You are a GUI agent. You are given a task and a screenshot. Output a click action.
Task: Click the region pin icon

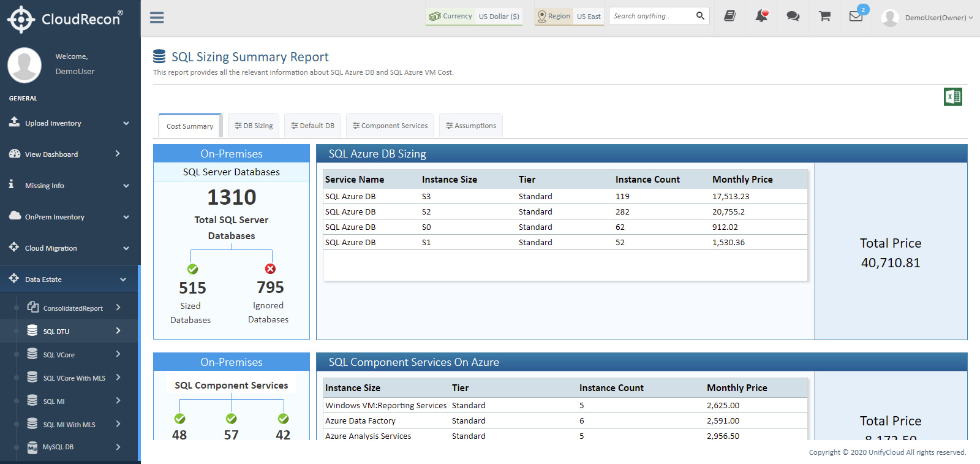click(x=542, y=17)
